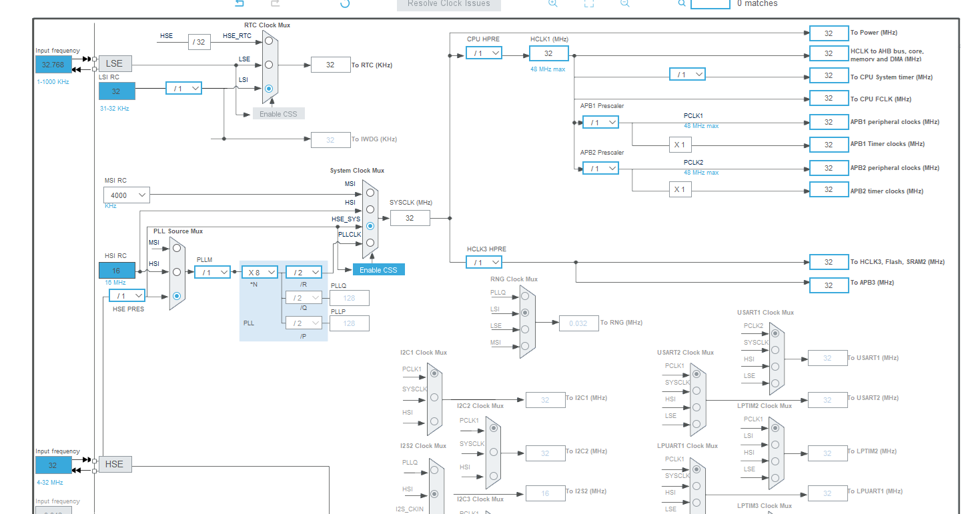980x514 pixels.
Task: Open the LSI RC /1 divider dropdown
Action: click(x=183, y=88)
